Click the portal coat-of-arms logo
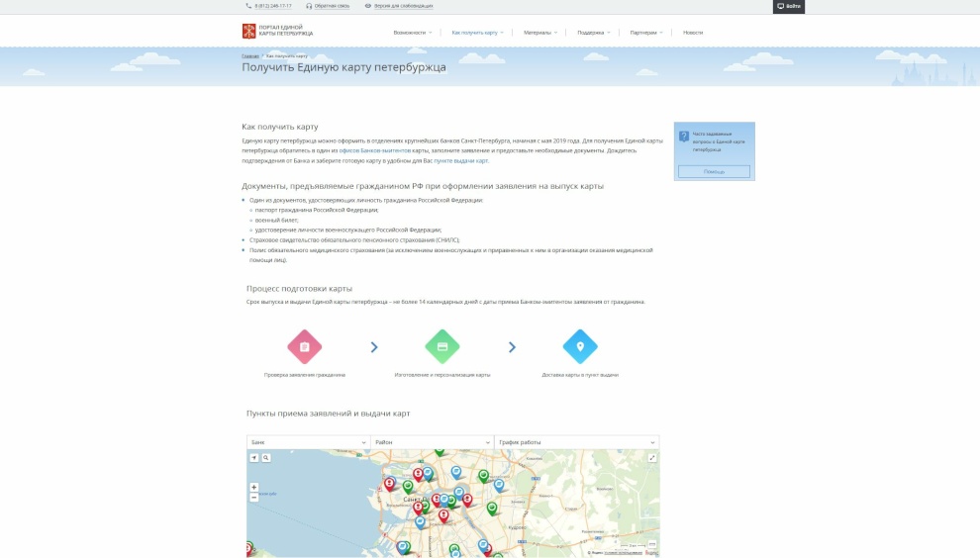The height and width of the screenshot is (558, 980). tap(248, 31)
